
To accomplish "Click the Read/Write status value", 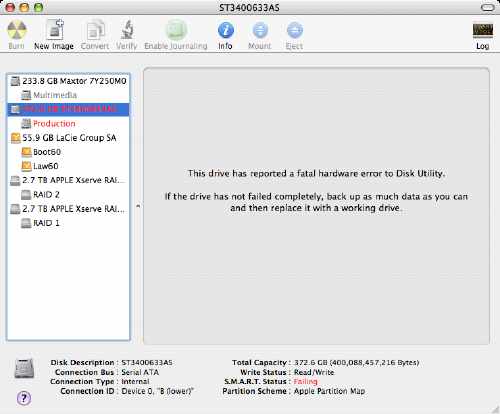I will [x=314, y=372].
